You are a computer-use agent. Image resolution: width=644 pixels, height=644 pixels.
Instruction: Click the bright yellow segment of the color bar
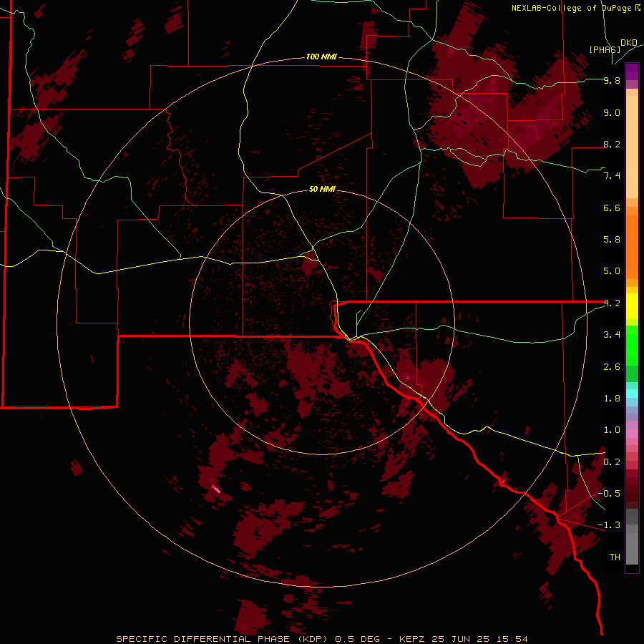click(x=632, y=306)
